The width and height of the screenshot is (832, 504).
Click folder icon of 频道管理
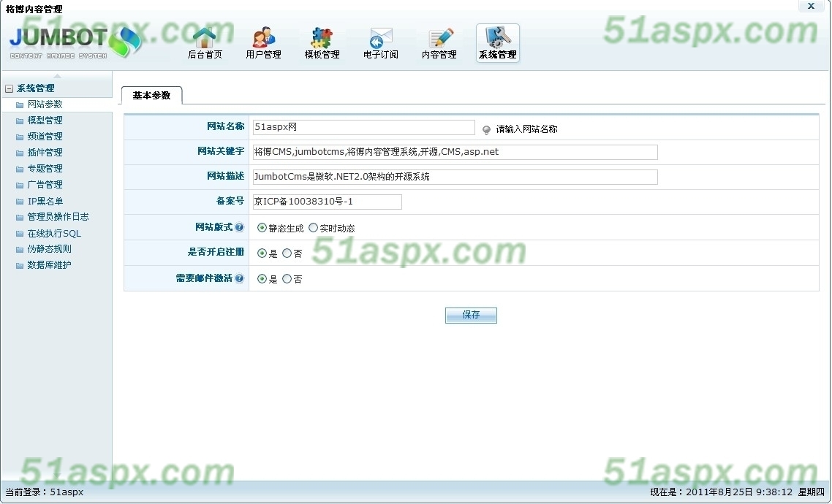(x=20, y=137)
